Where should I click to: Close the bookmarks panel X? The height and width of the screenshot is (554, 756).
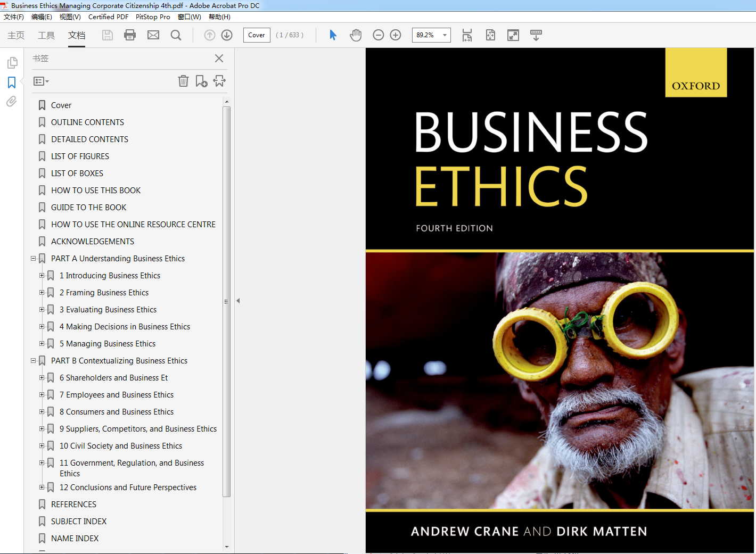219,59
